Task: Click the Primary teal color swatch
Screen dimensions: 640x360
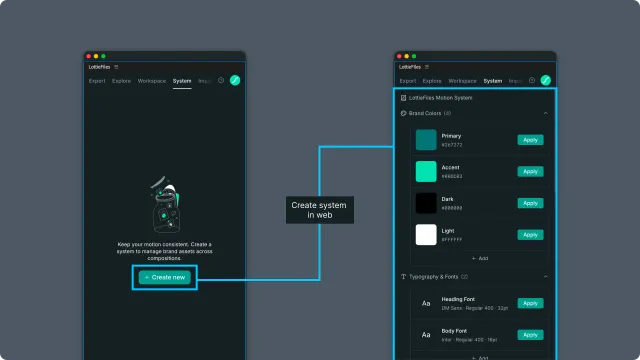Action: [426, 140]
